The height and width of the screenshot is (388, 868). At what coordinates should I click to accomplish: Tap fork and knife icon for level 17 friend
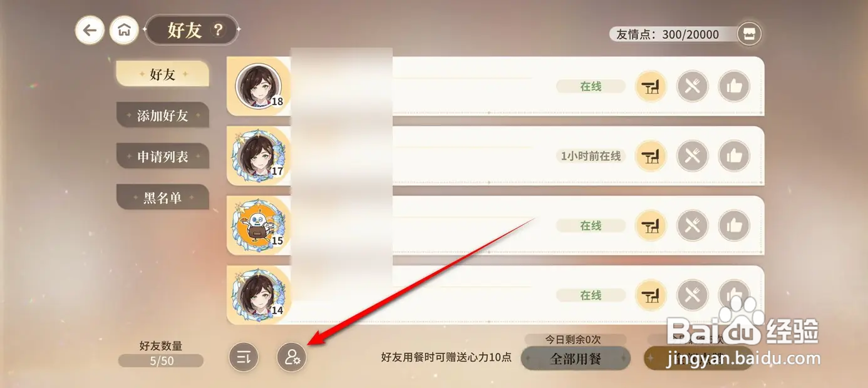693,156
